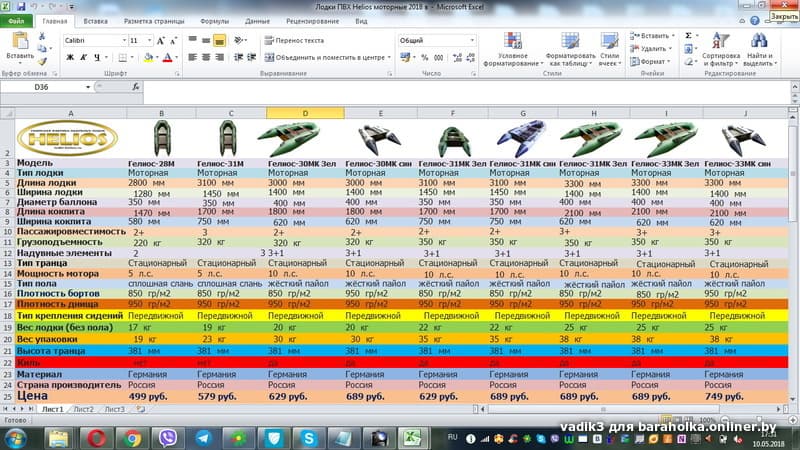
Task: Click the Cut scissors icon
Action: 42,36
